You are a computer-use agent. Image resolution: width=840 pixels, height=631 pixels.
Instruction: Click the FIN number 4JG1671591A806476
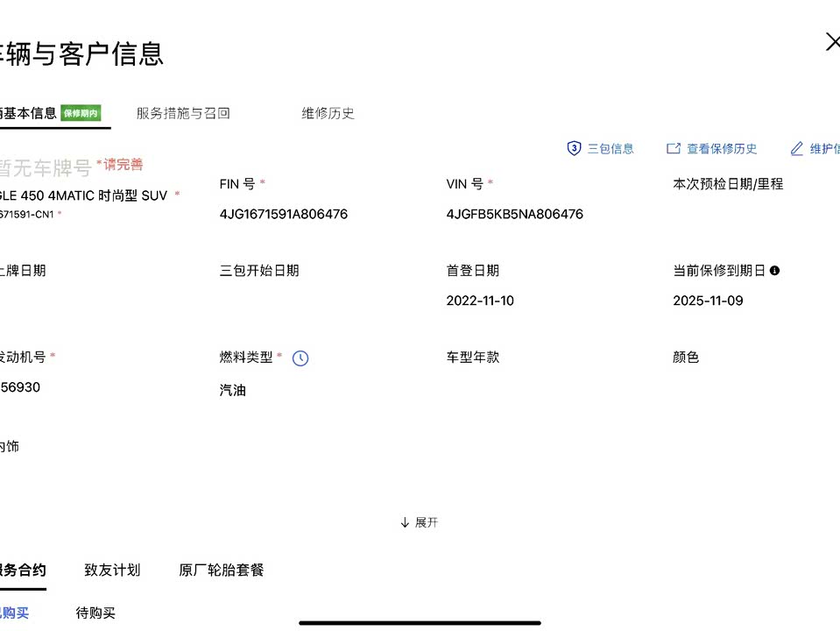pyautogui.click(x=284, y=214)
